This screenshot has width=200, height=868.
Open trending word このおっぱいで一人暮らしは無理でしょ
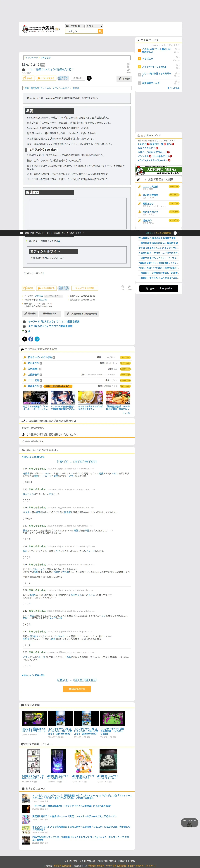(x=156, y=51)
